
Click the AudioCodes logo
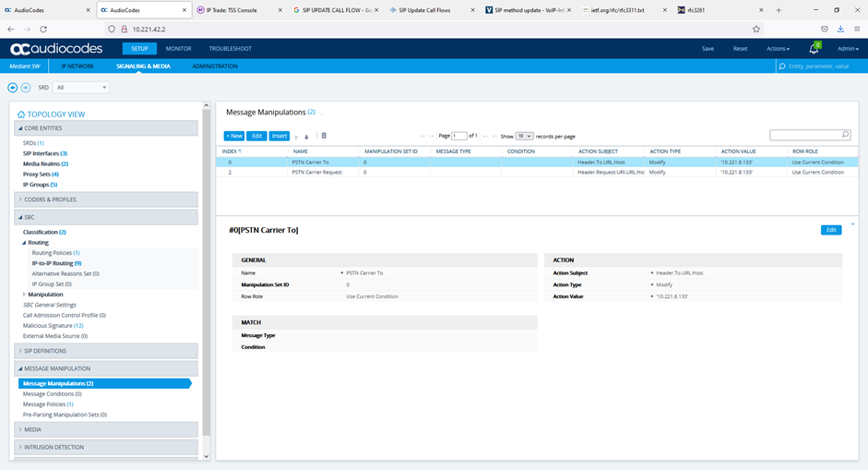56,49
